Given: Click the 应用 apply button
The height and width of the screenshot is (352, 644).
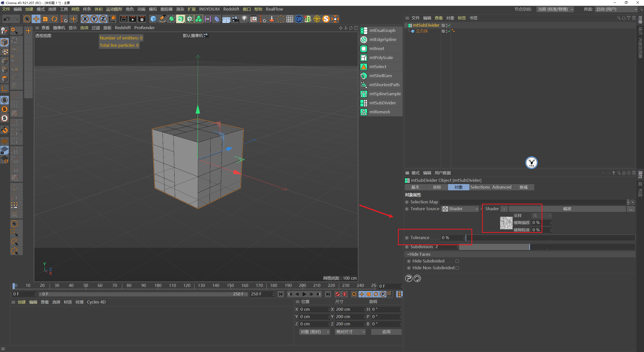Looking at the screenshot, I should pyautogui.click(x=386, y=332).
